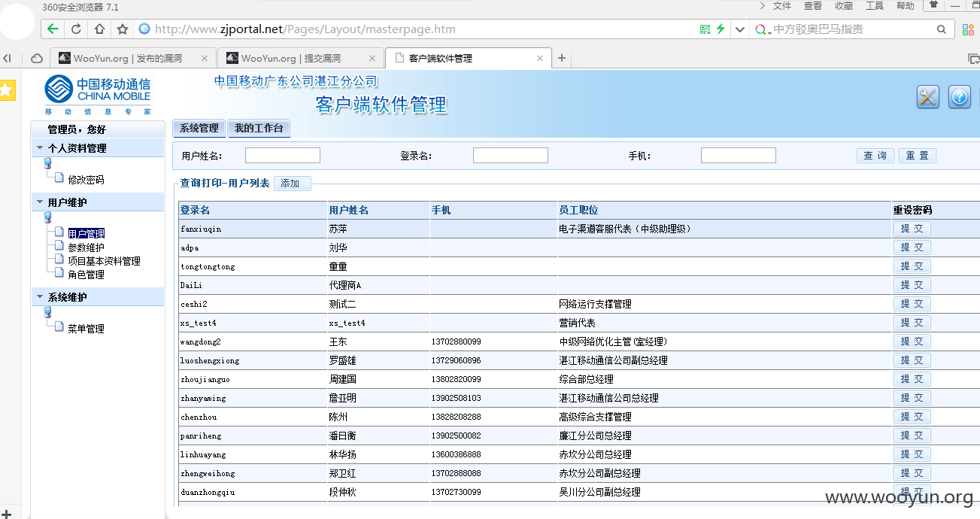The width and height of the screenshot is (980, 519).
Task: Focus the 手机 input field
Action: tap(739, 155)
